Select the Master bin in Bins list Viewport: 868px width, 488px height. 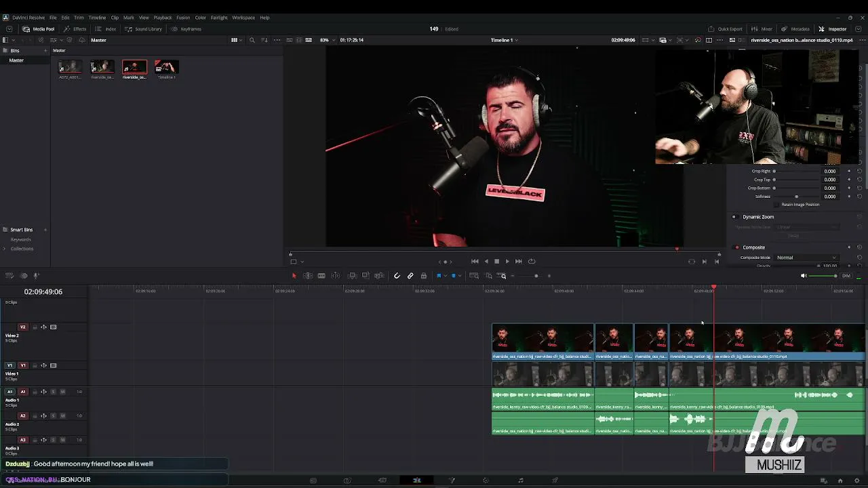[16, 60]
